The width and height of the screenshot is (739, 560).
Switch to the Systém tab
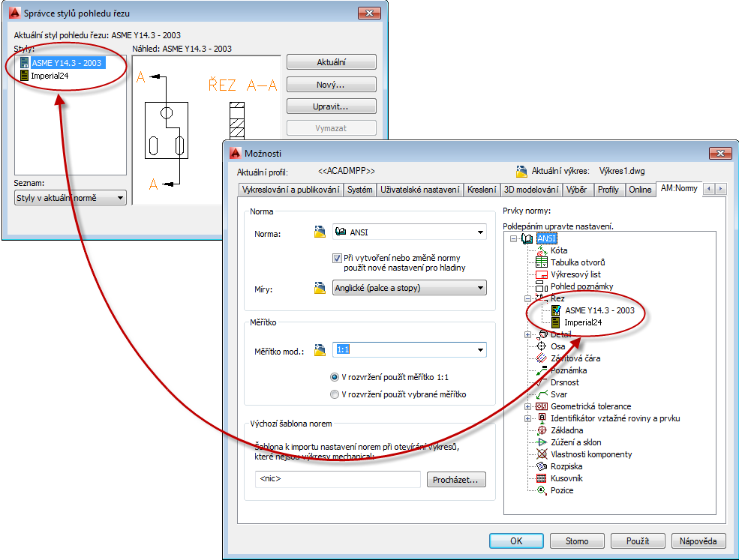point(360,190)
